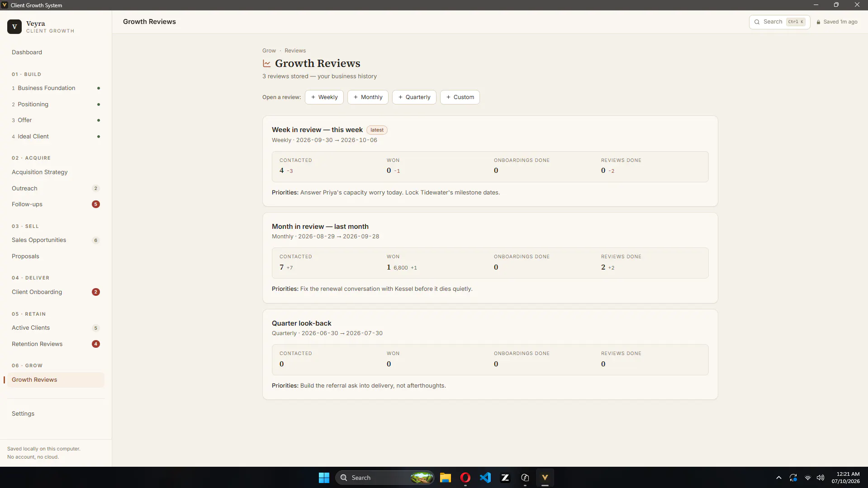Open Proposals page
868x488 pixels.
pyautogui.click(x=56, y=256)
